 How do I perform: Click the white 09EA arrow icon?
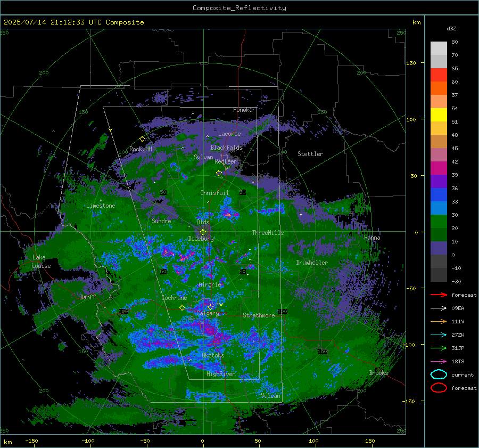[439, 308]
